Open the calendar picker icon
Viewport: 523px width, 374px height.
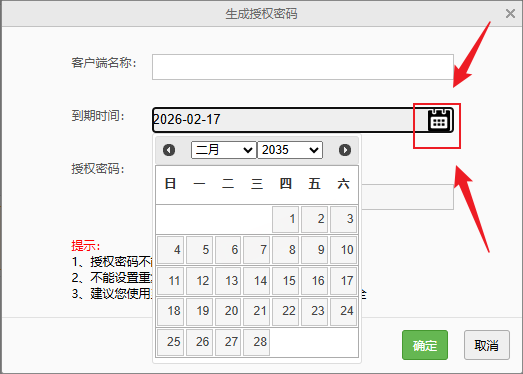click(x=439, y=120)
